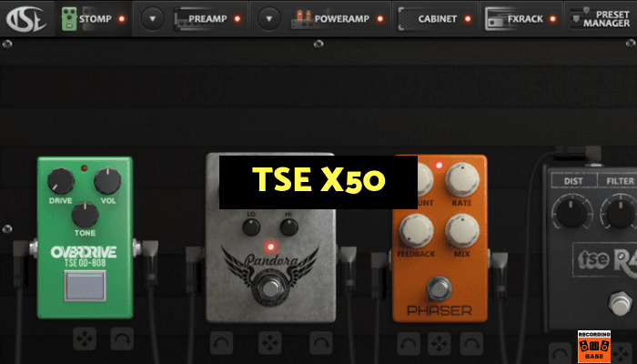Click the TSE logo icon

tap(26, 19)
